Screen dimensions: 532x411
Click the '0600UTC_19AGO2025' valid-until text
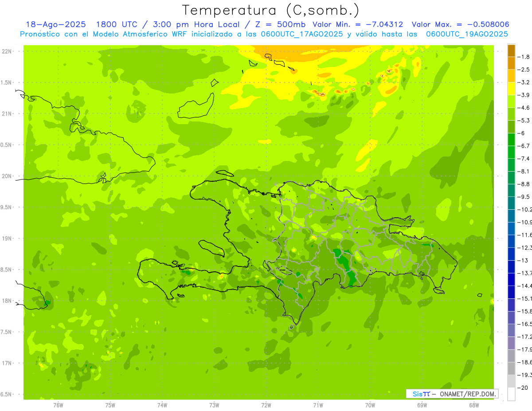click(x=467, y=34)
